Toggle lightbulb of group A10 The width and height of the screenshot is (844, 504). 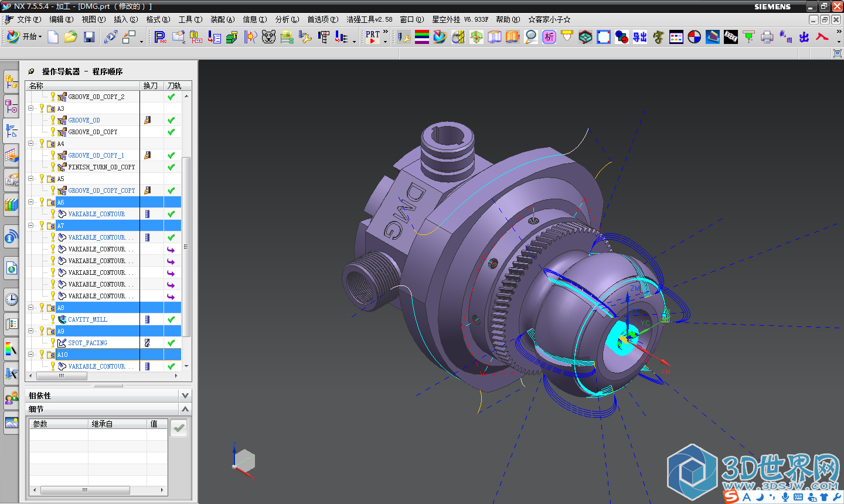point(42,354)
